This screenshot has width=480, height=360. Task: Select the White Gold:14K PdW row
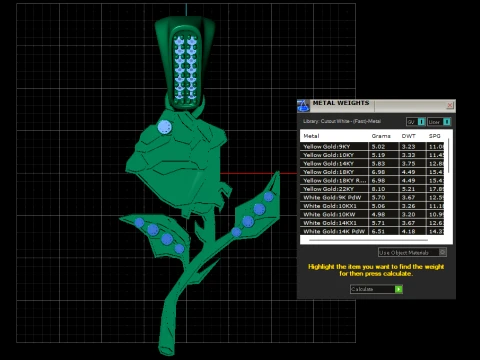click(x=372, y=231)
